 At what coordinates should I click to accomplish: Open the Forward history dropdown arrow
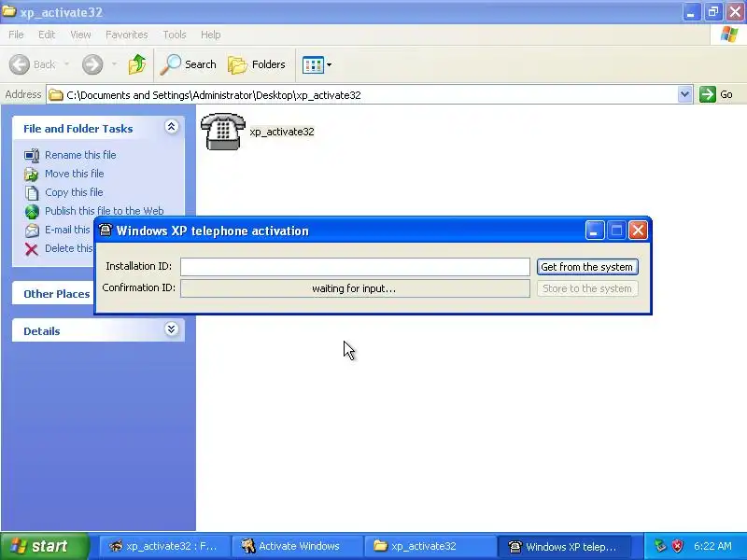coord(114,63)
